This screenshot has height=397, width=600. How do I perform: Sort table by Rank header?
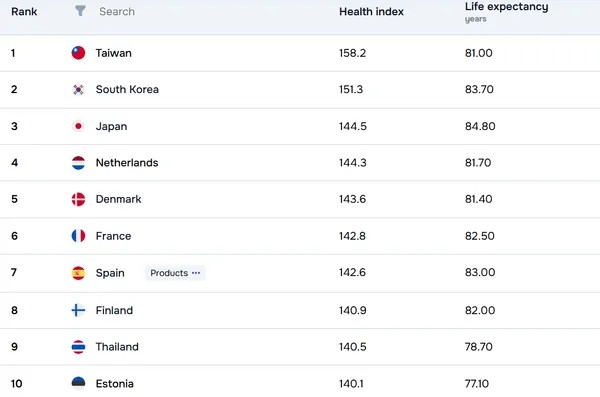pyautogui.click(x=24, y=11)
